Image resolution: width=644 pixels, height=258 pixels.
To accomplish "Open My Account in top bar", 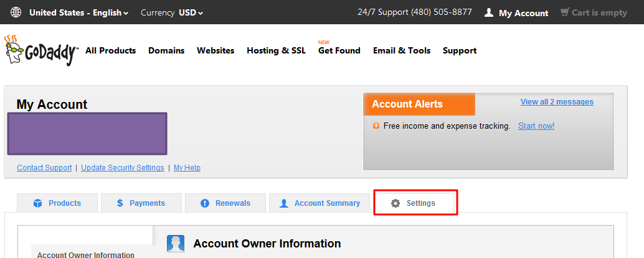I will coord(523,13).
